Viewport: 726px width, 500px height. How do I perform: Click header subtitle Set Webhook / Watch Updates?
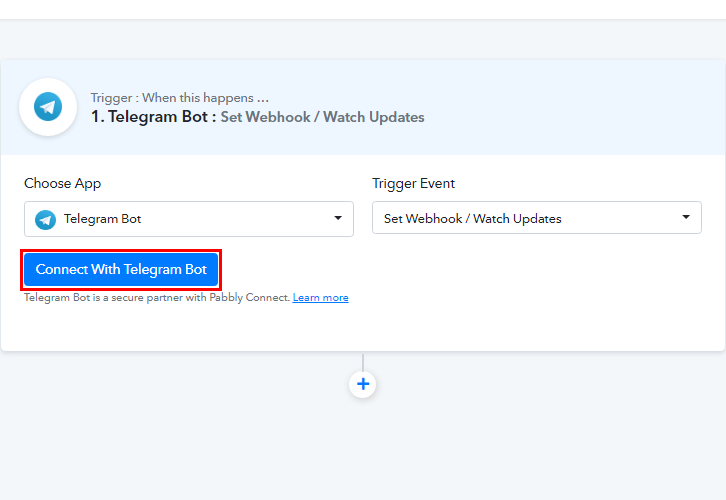click(x=322, y=117)
